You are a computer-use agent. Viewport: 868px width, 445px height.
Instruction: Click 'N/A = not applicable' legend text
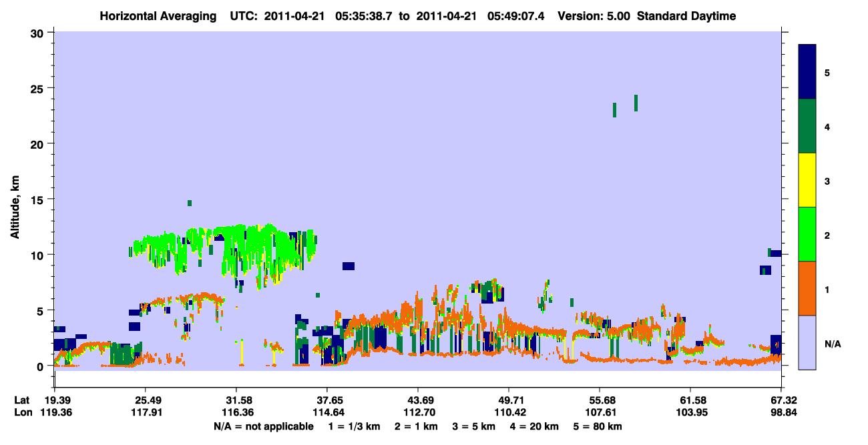[x=263, y=426]
